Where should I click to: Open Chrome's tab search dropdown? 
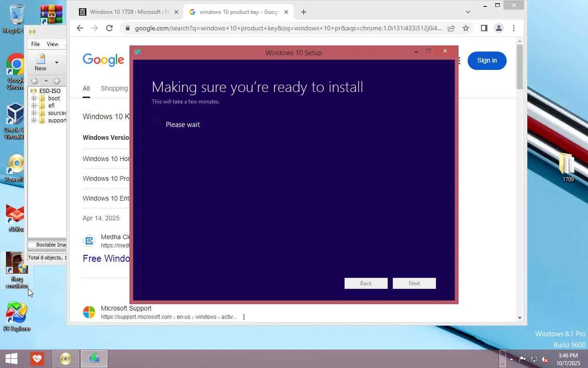tap(468, 12)
